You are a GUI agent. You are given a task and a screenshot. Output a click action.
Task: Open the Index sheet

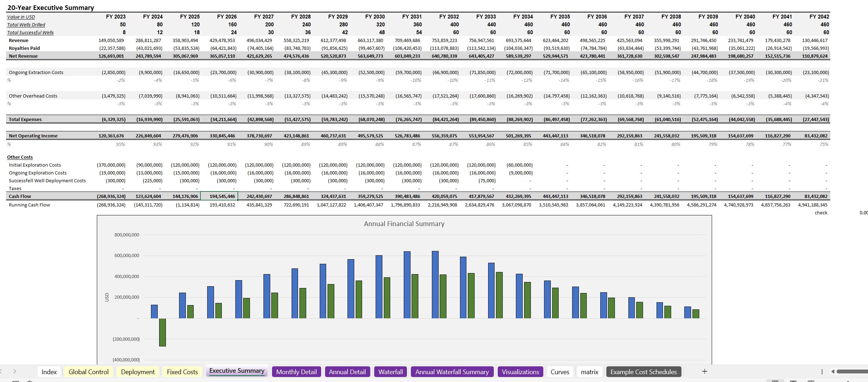coord(49,372)
